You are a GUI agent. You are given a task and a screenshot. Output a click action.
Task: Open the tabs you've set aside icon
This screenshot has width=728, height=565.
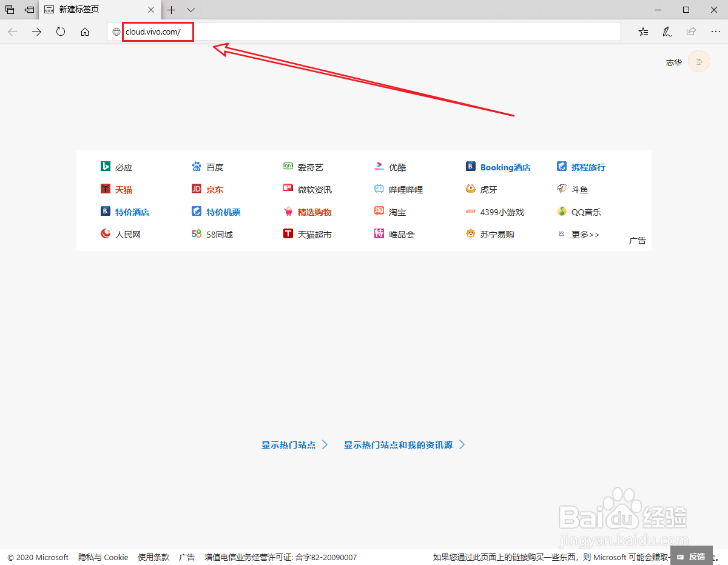[10, 10]
